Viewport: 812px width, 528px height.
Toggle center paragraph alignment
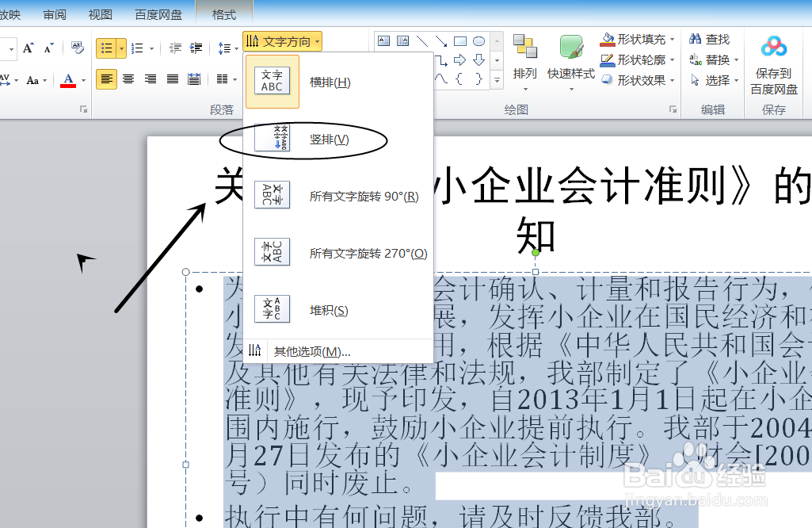(128, 79)
